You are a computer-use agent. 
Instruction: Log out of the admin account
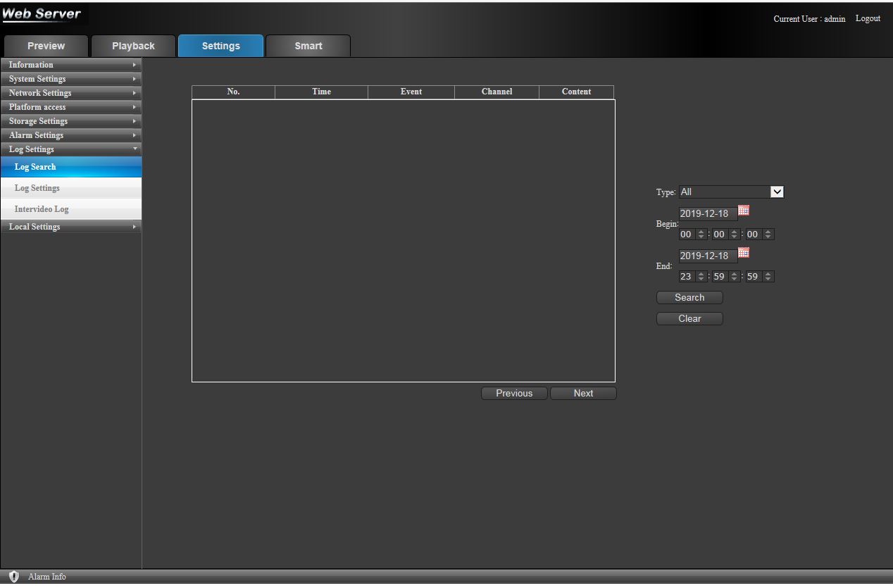pyautogui.click(x=868, y=19)
